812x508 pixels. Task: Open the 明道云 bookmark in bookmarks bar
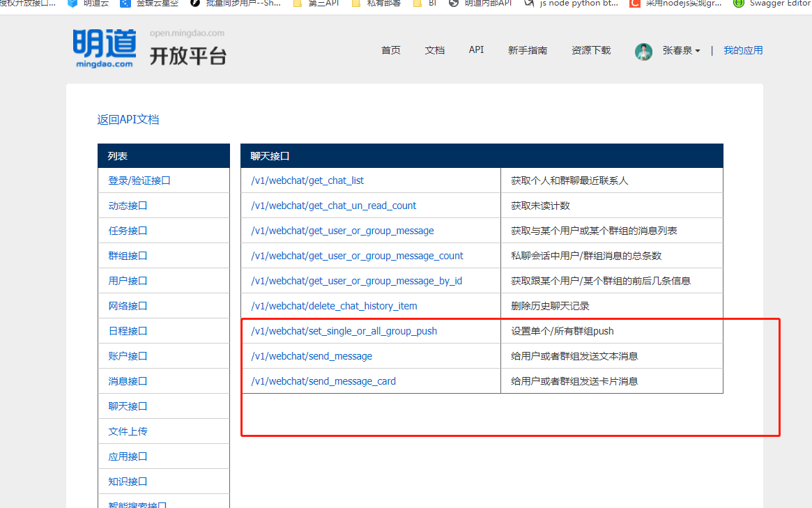coord(89,3)
